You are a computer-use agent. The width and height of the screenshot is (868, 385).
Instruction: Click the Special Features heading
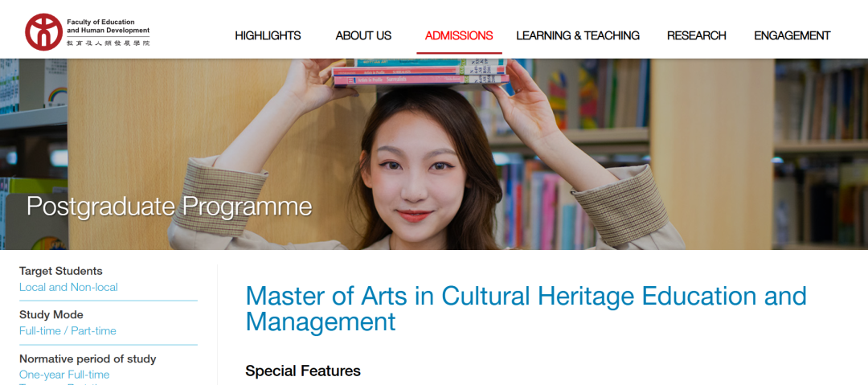coord(303,371)
